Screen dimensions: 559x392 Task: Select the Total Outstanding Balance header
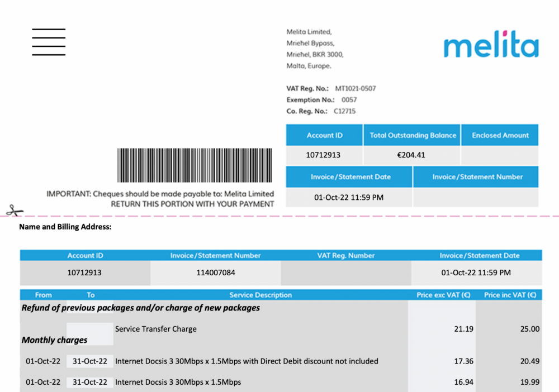(412, 135)
